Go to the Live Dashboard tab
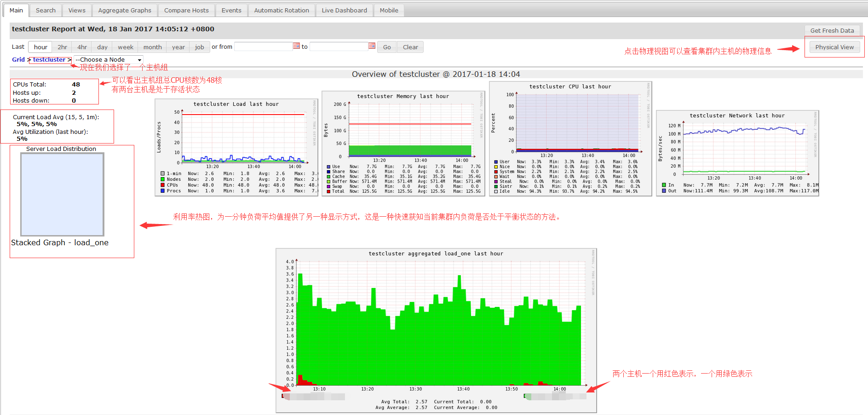This screenshot has width=868, height=415. pyautogui.click(x=344, y=10)
